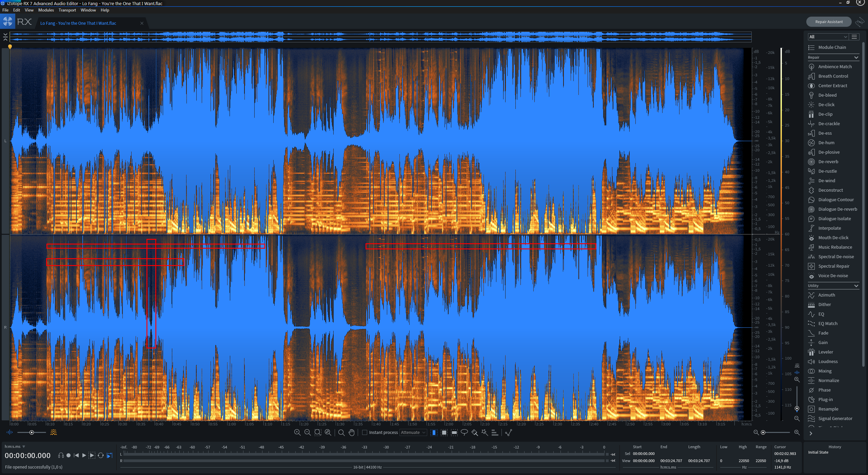The width and height of the screenshot is (868, 475).
Task: Select the Time selection tool
Action: tap(434, 433)
